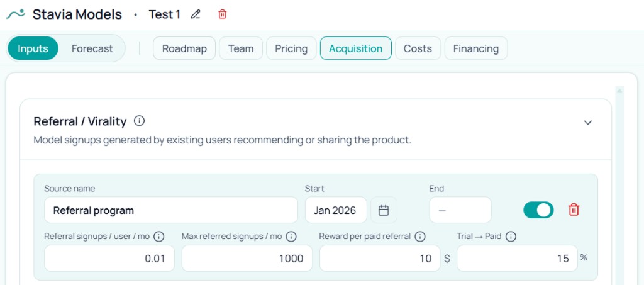
Task: Delete the Referral program source row
Action: click(574, 210)
